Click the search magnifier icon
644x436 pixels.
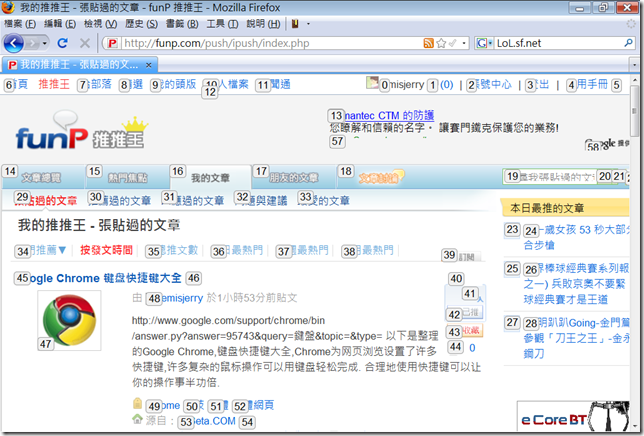tap(628, 43)
